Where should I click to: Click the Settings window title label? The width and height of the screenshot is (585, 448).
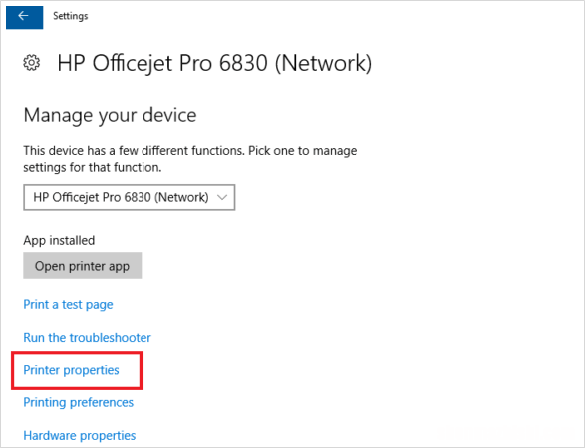[x=71, y=16]
